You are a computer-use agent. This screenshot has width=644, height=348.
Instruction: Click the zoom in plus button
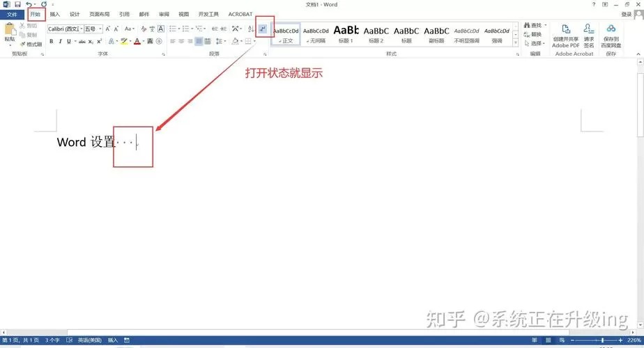620,340
